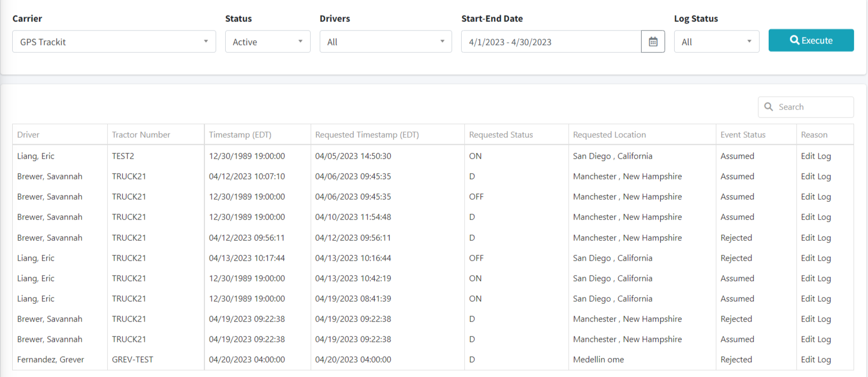Viewport: 868px width, 377px height.
Task: Click Assumed status in TEST2 row
Action: pyautogui.click(x=737, y=156)
